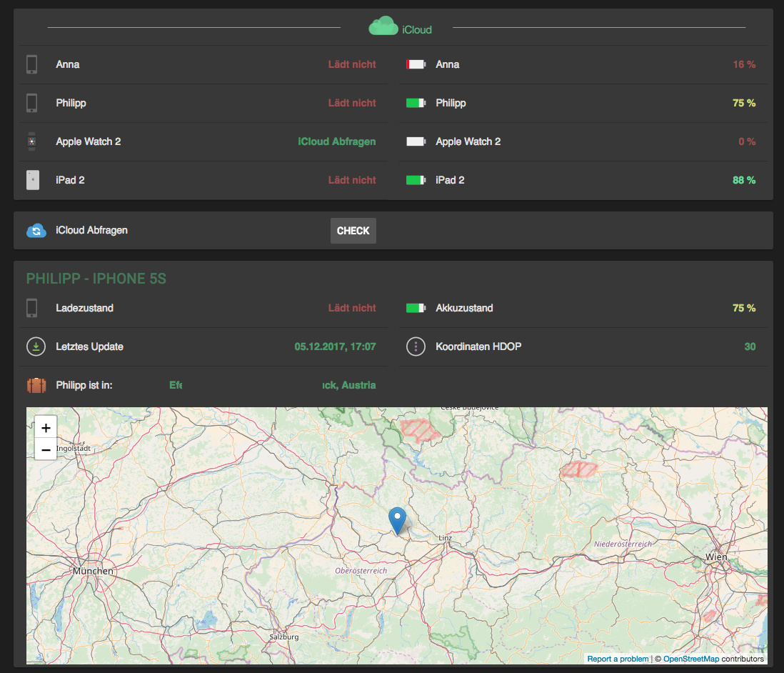The width and height of the screenshot is (784, 673).
Task: Zoom out the map with minus button
Action: [46, 449]
